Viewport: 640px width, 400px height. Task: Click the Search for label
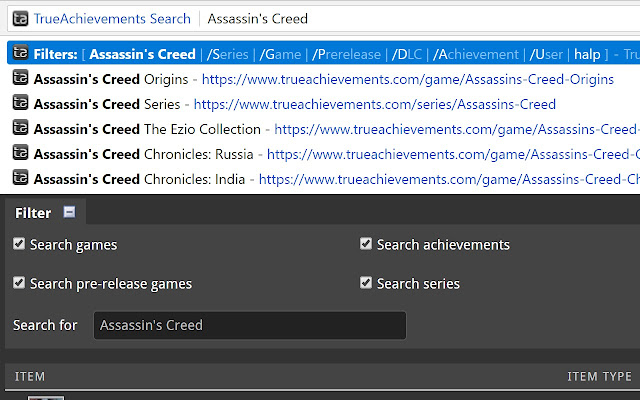[45, 325]
